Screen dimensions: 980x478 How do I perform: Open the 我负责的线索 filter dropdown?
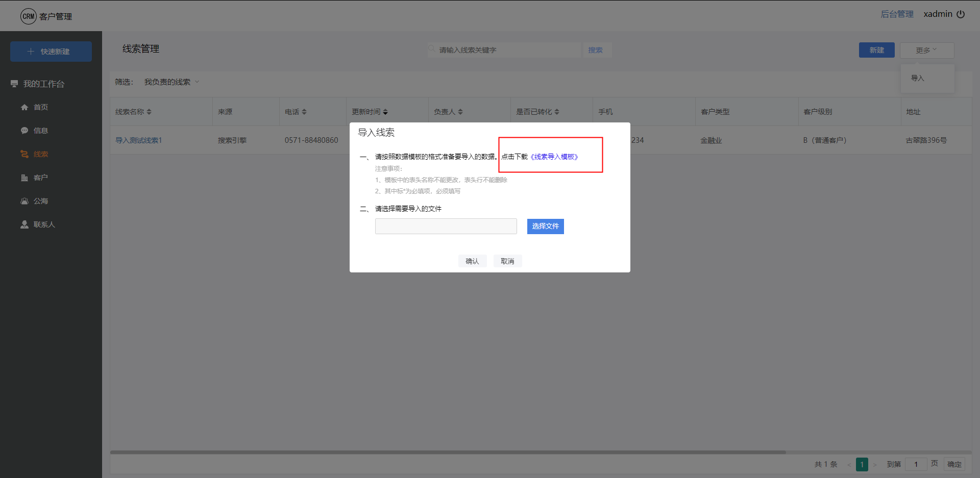coord(172,82)
